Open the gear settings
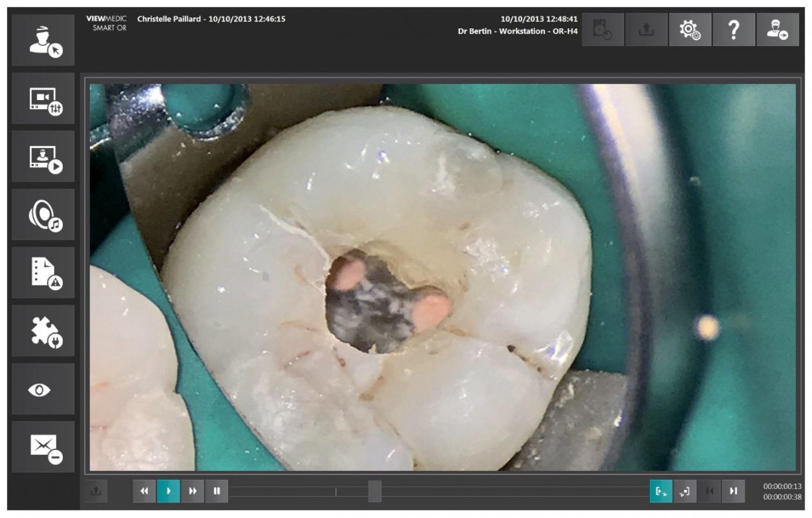Viewport: 812px width, 518px height. click(690, 29)
